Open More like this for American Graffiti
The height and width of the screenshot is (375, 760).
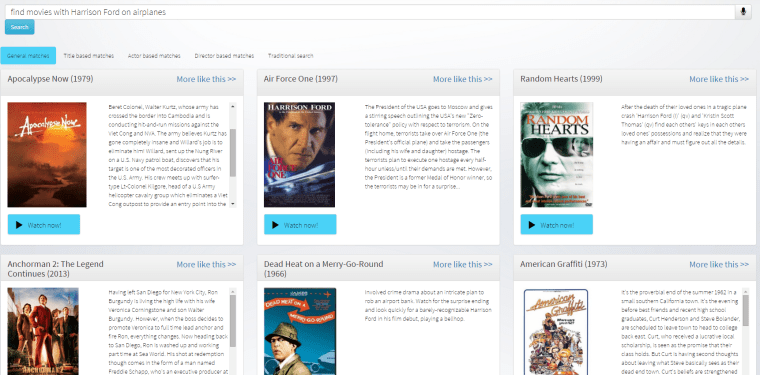pyautogui.click(x=719, y=265)
